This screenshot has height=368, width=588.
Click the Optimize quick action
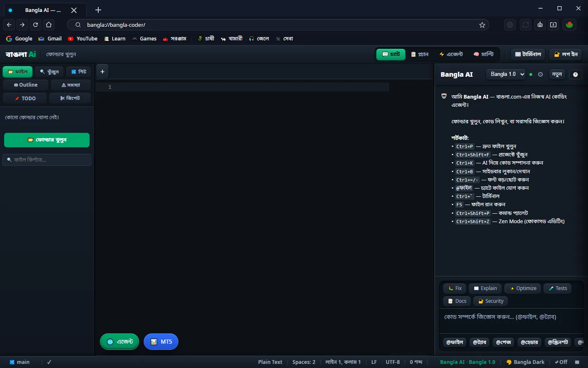[523, 288]
